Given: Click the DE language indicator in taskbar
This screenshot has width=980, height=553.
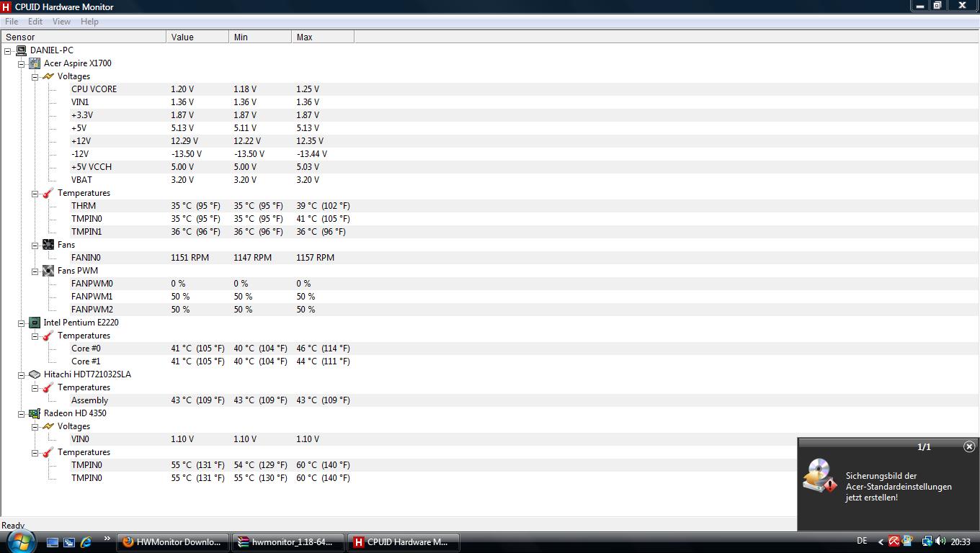Looking at the screenshot, I should [x=862, y=541].
